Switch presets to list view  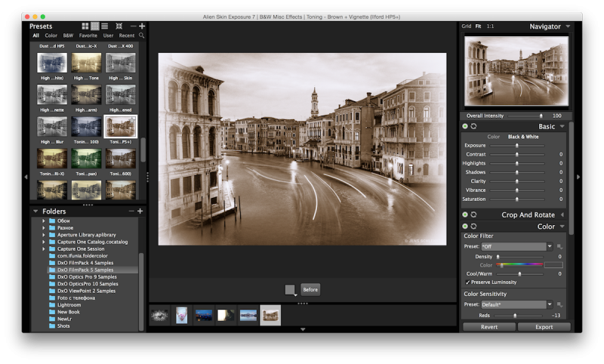105,26
